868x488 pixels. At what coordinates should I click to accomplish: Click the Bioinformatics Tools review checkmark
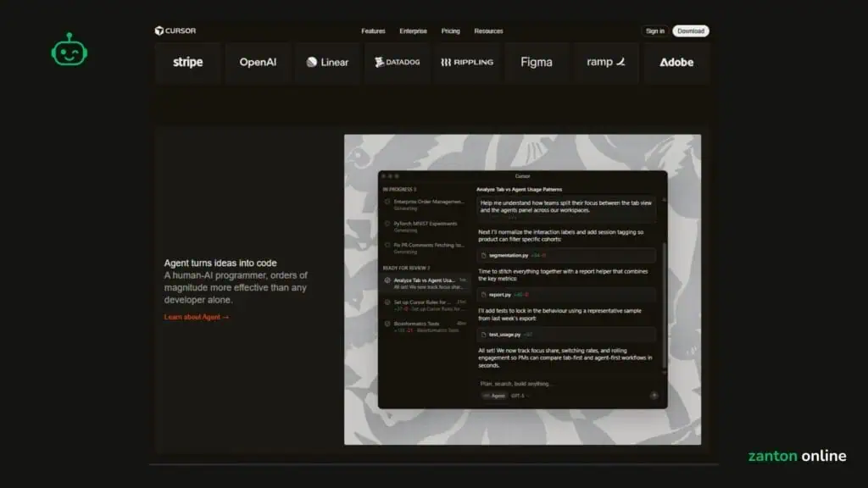(387, 324)
